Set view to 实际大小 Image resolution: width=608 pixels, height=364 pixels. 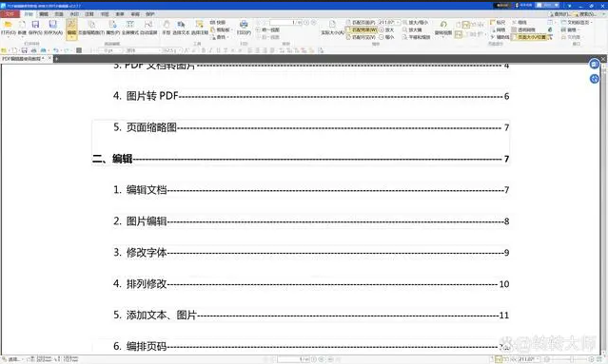[x=332, y=28]
